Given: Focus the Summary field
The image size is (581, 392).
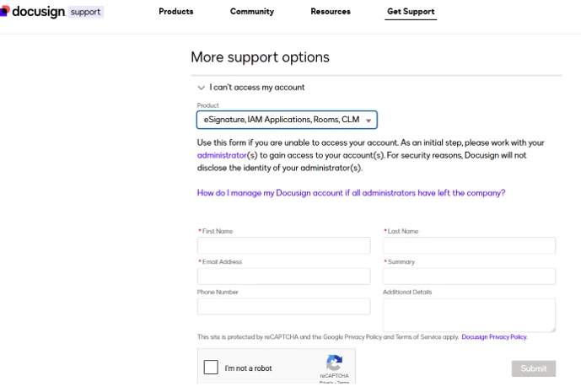Looking at the screenshot, I should [469, 276].
